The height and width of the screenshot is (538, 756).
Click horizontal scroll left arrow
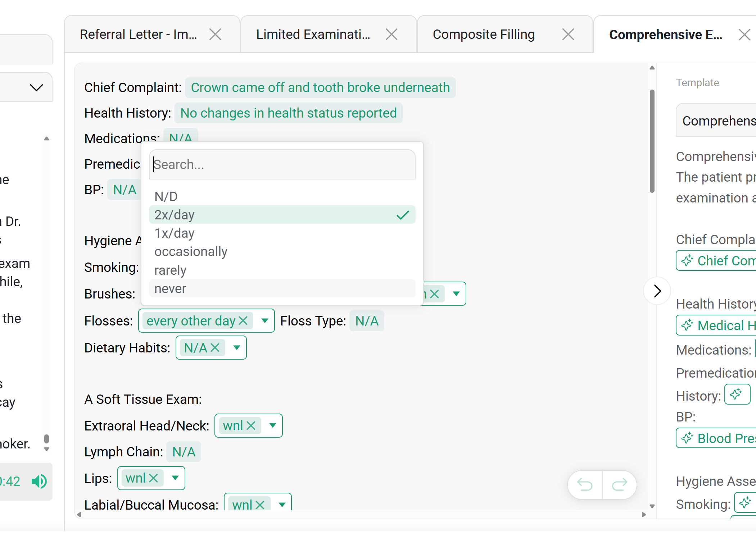[79, 515]
